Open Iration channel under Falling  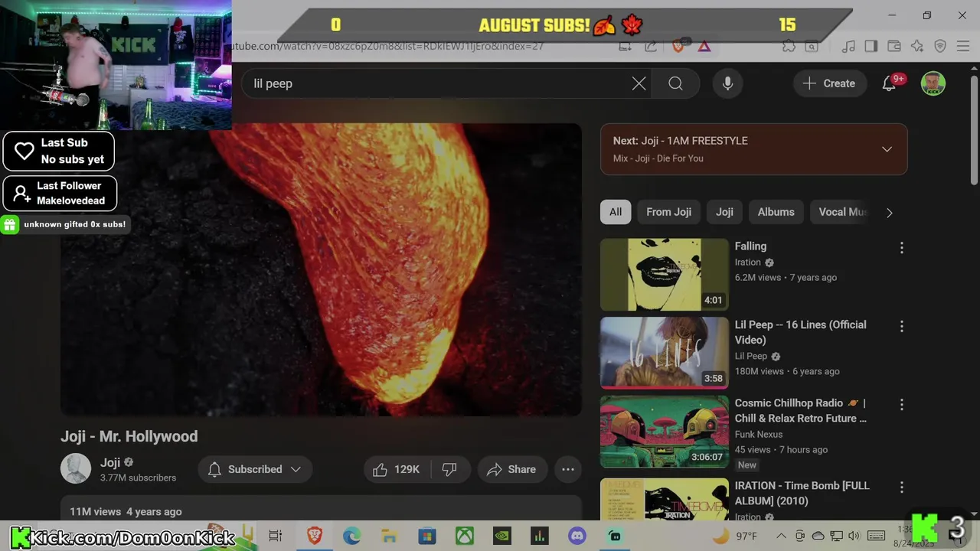tap(748, 262)
